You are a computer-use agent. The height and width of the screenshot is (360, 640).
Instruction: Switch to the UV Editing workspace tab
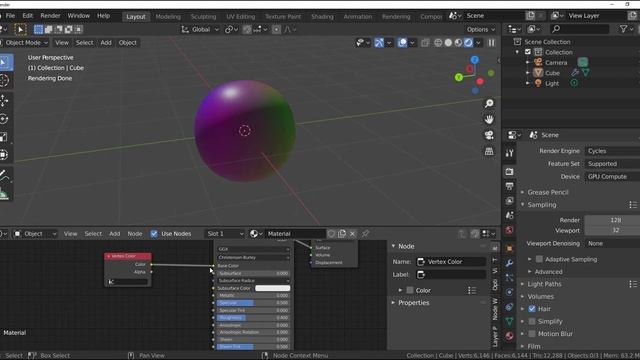240,17
